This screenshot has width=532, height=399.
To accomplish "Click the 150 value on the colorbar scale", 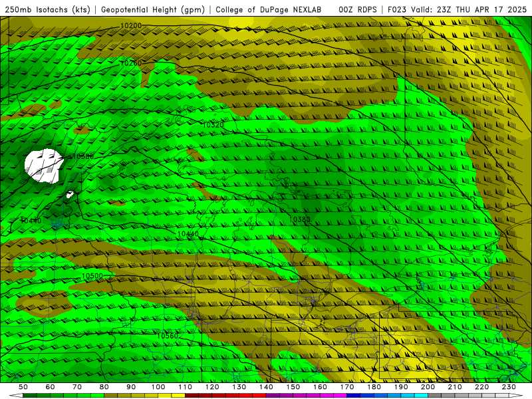I will tap(293, 387).
